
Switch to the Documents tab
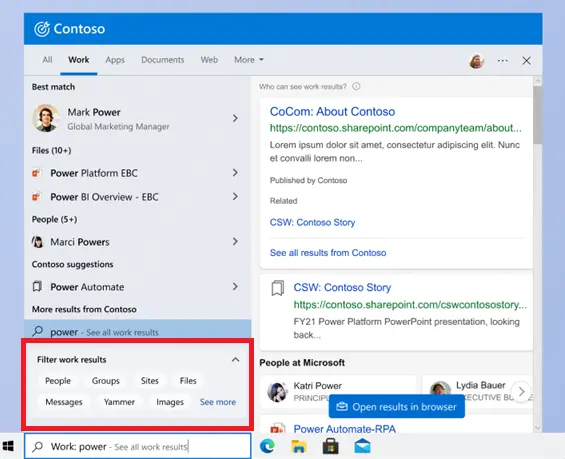point(163,60)
